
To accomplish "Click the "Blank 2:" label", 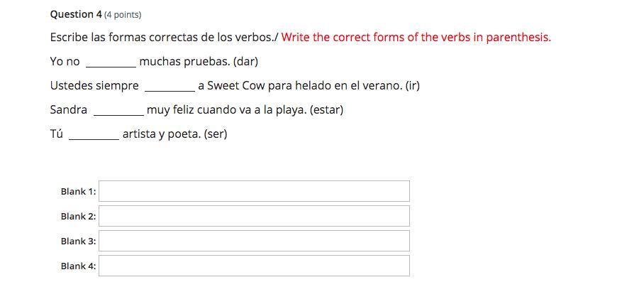I will [79, 216].
